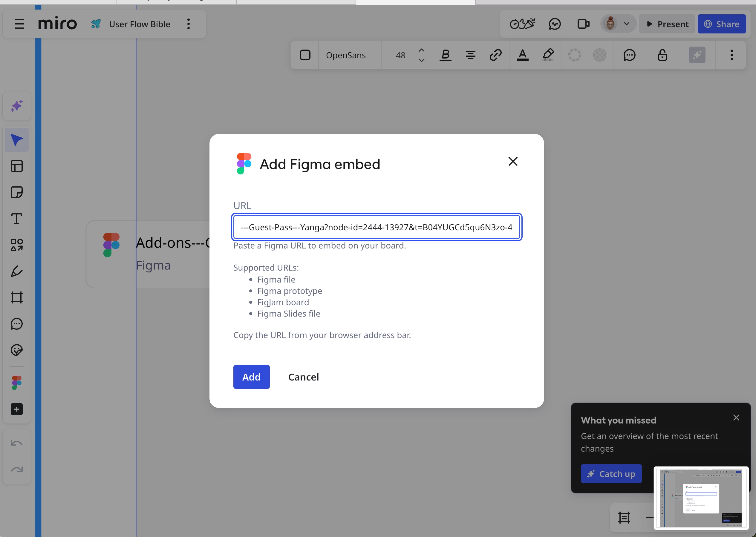This screenshot has height=537, width=756.
Task: Open the stickers and emoji tool
Action: pos(16,350)
